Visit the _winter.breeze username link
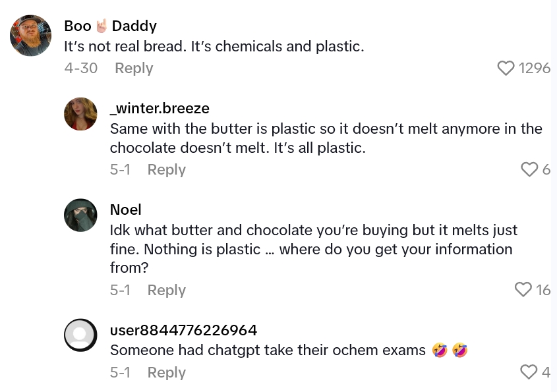The height and width of the screenshot is (392, 557). (160, 108)
